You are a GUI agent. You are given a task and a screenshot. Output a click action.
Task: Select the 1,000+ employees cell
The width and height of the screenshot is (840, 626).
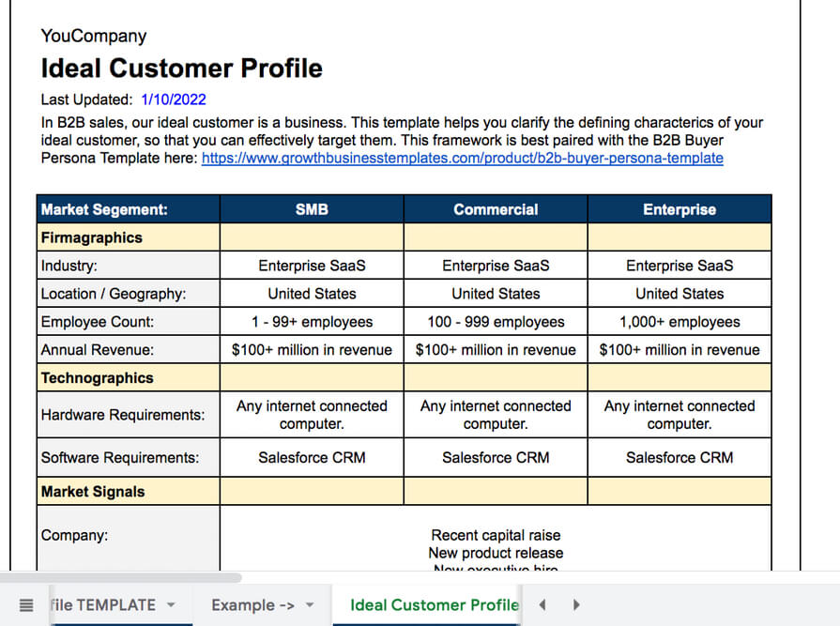(x=680, y=322)
